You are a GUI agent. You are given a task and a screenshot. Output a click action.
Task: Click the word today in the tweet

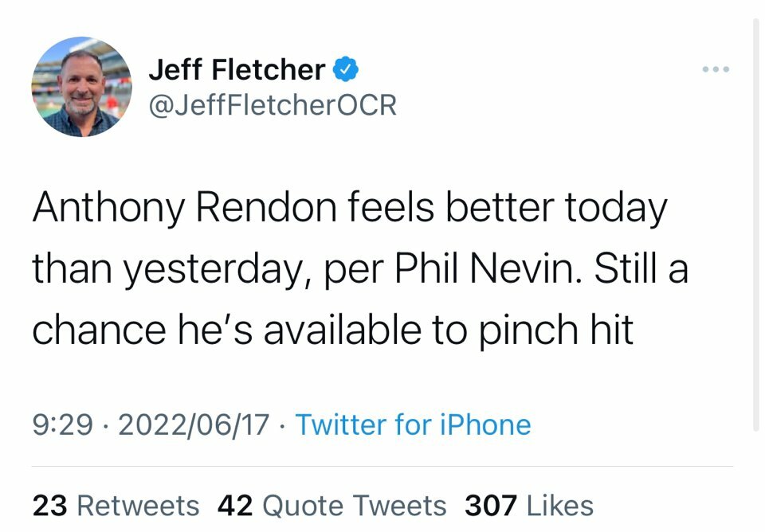[615, 209]
